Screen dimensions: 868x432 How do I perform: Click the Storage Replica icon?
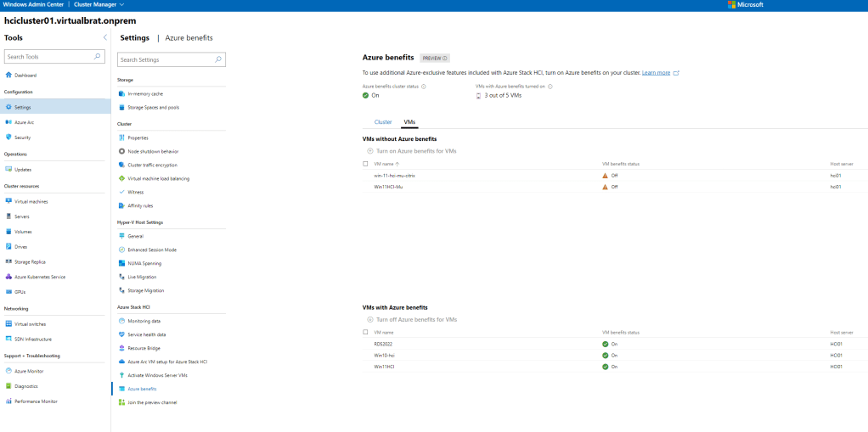pos(8,261)
